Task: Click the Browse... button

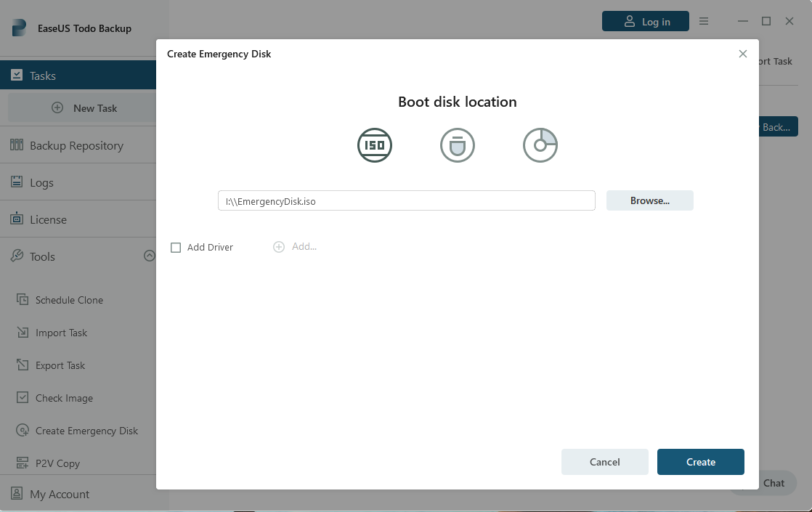Action: pyautogui.click(x=650, y=200)
